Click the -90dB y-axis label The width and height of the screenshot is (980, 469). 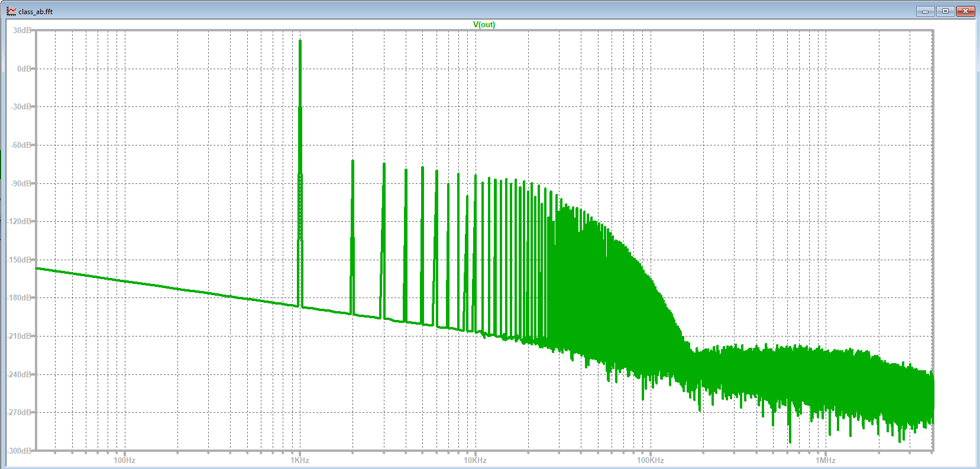[21, 183]
